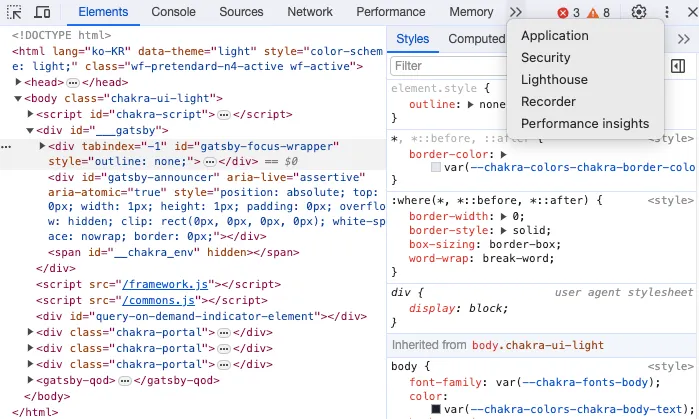
Task: Show more Styles pane tabs chevron
Action: point(683,39)
